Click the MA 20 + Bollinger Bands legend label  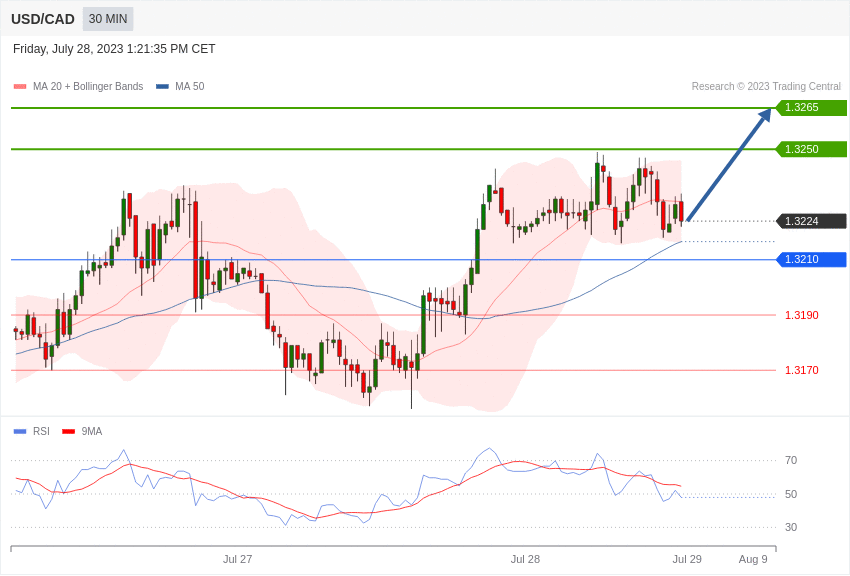[x=88, y=86]
